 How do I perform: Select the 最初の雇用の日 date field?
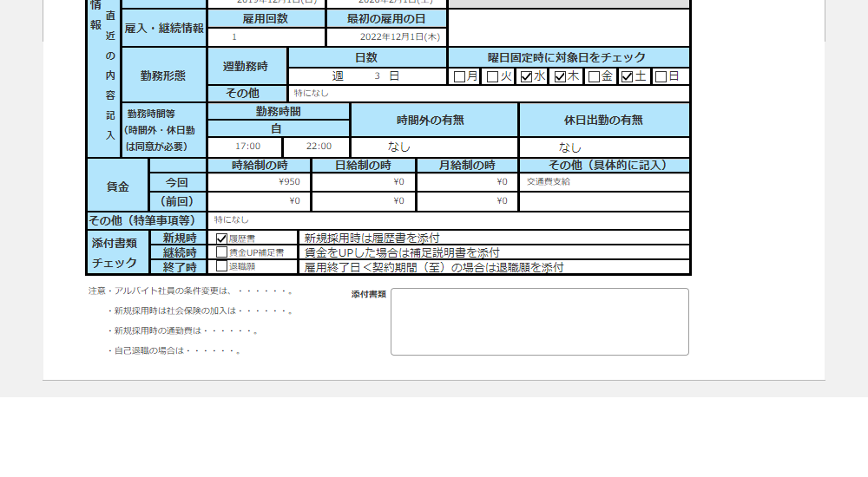tap(387, 37)
